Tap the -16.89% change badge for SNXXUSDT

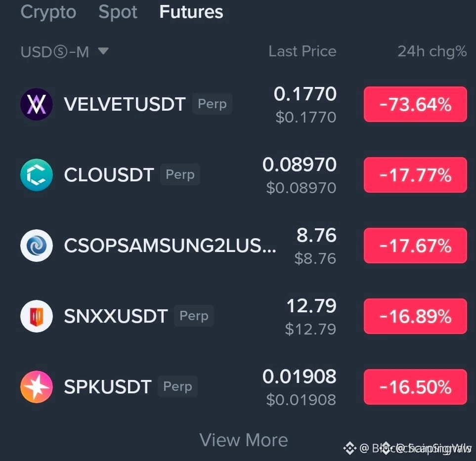(415, 316)
